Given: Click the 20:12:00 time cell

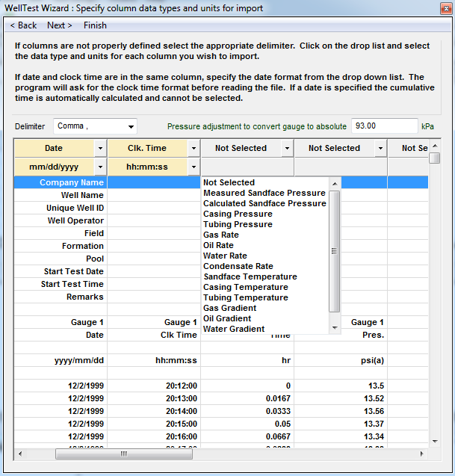Looking at the screenshot, I should point(154,386).
